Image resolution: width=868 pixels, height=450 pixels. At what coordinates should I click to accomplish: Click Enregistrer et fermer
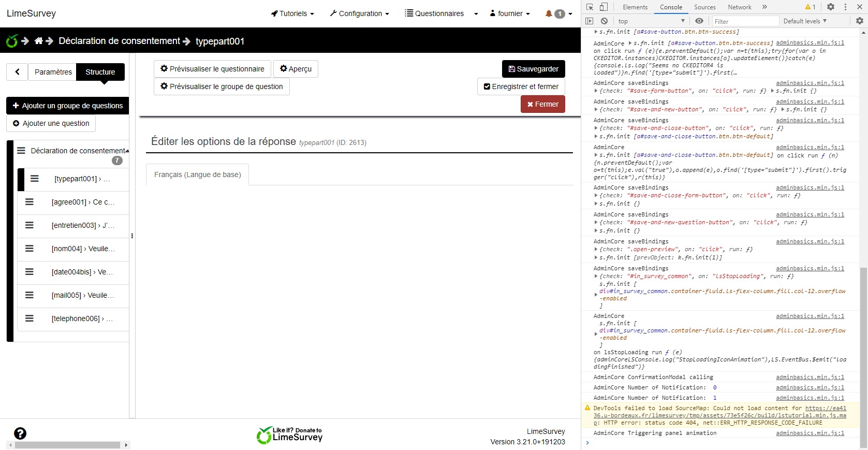521,86
